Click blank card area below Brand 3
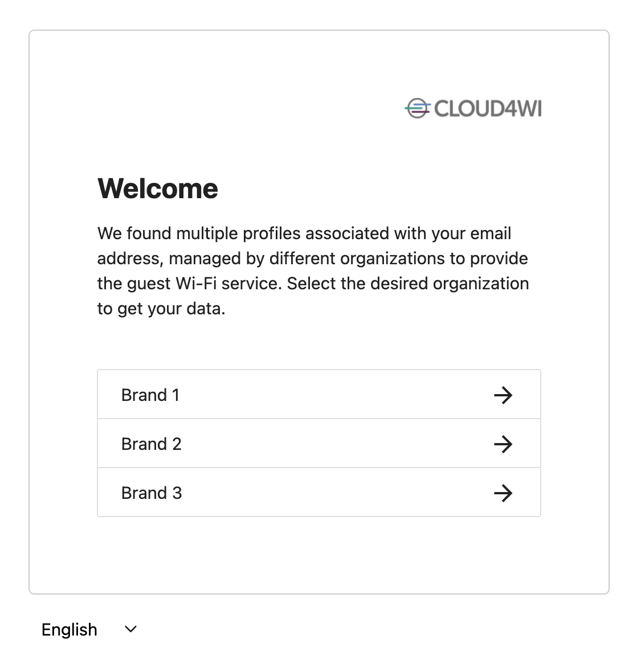 pos(319,555)
